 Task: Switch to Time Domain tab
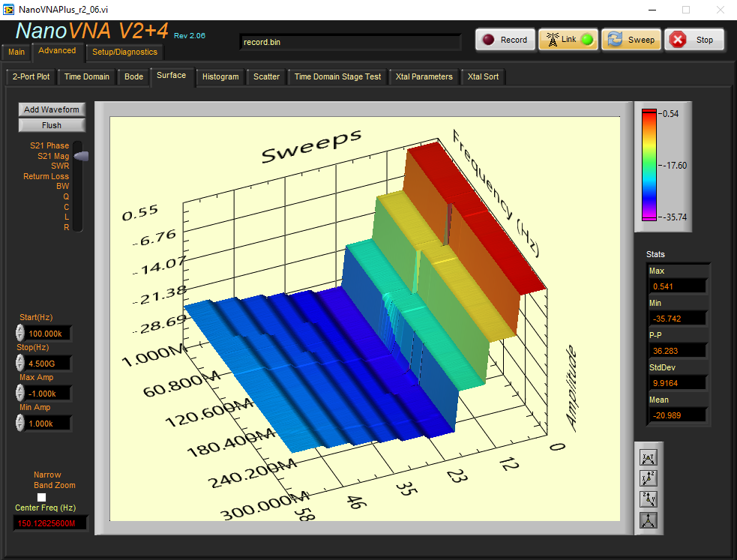coord(86,76)
